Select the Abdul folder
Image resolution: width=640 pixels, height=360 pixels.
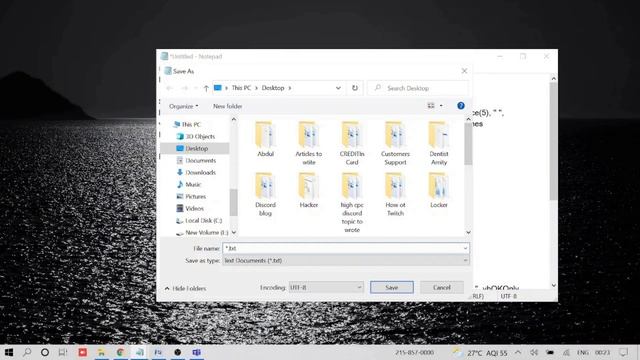(265, 139)
